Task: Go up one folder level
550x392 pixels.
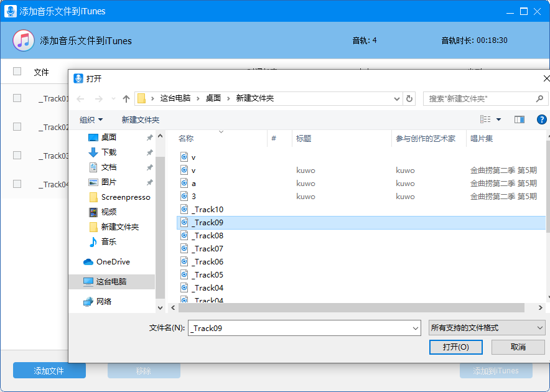Action: [126, 99]
